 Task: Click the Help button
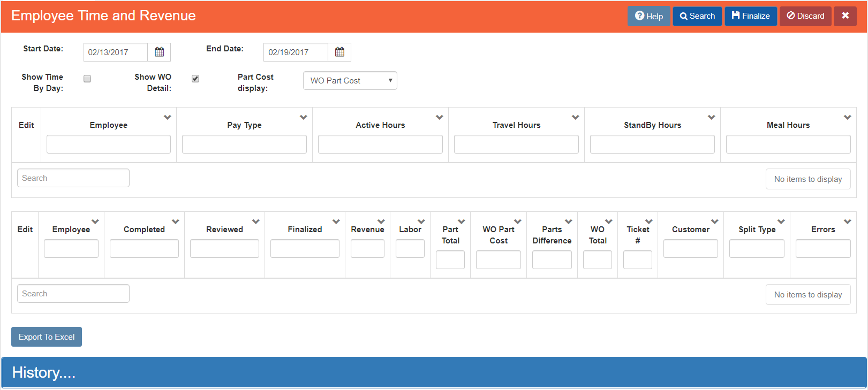pos(648,16)
